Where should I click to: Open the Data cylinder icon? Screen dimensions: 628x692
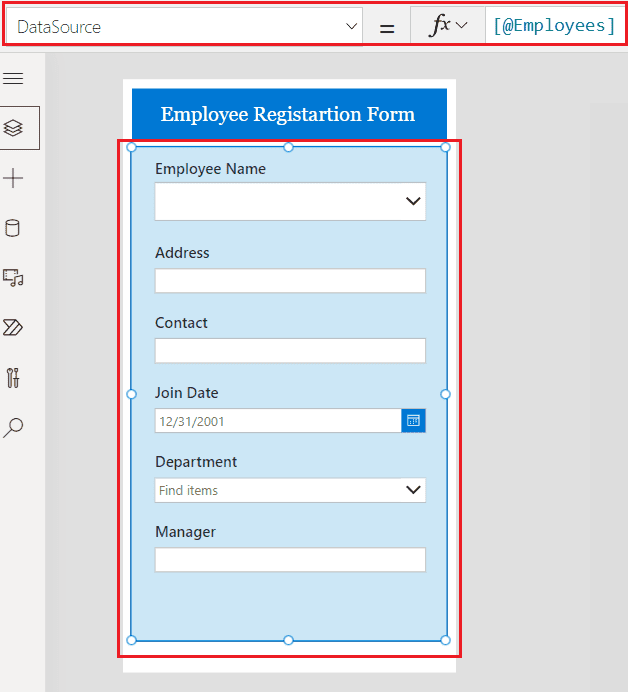point(12,228)
